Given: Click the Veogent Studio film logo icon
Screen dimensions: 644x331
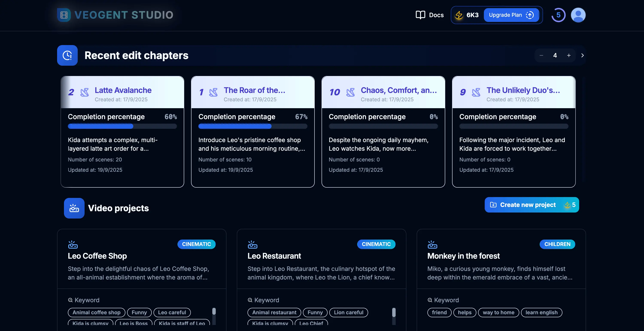Looking at the screenshot, I should [x=64, y=15].
